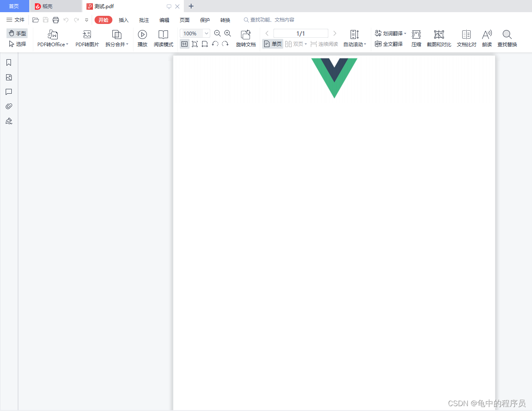This screenshot has height=411, width=532.
Task: Click the page number field 1/1
Action: point(301,33)
